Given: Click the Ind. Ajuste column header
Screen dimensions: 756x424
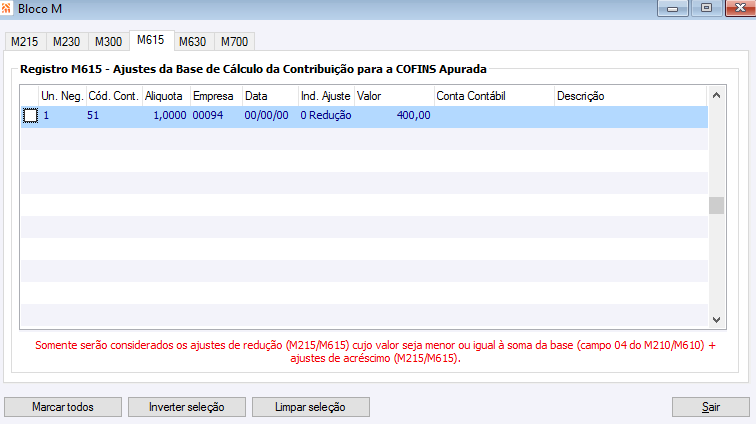Looking at the screenshot, I should (x=326, y=96).
